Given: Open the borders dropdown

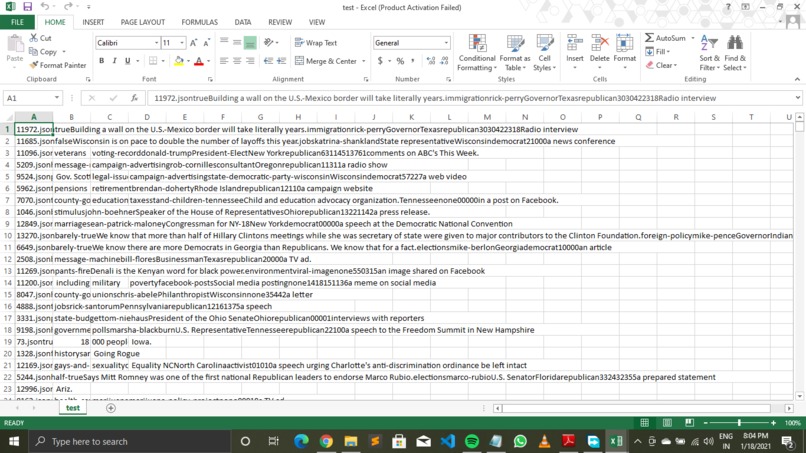Looking at the screenshot, I should (163, 61).
